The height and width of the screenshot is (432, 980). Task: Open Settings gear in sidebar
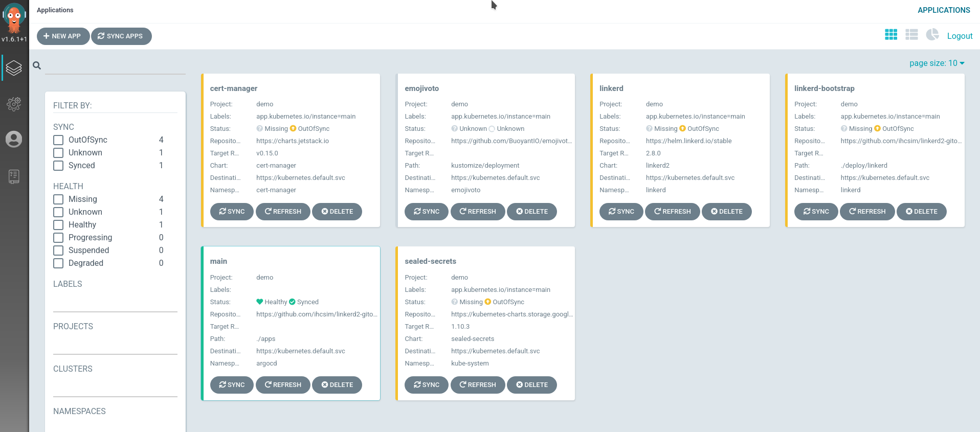(14, 104)
